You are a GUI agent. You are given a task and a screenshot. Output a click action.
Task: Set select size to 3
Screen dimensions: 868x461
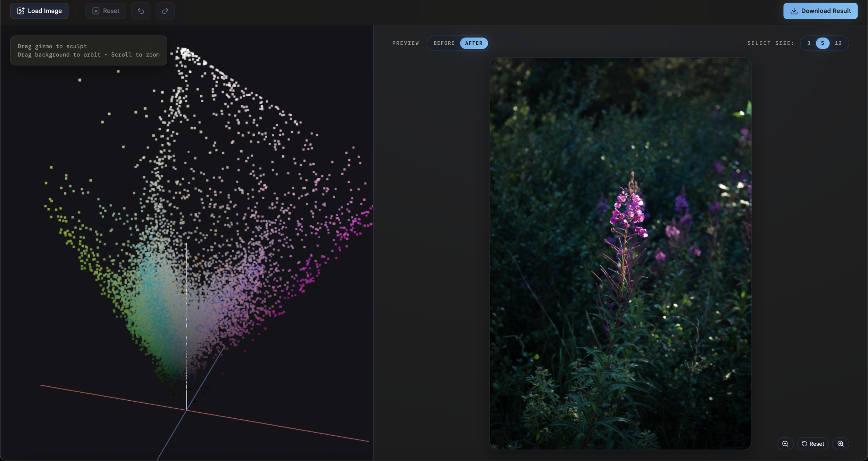point(809,43)
